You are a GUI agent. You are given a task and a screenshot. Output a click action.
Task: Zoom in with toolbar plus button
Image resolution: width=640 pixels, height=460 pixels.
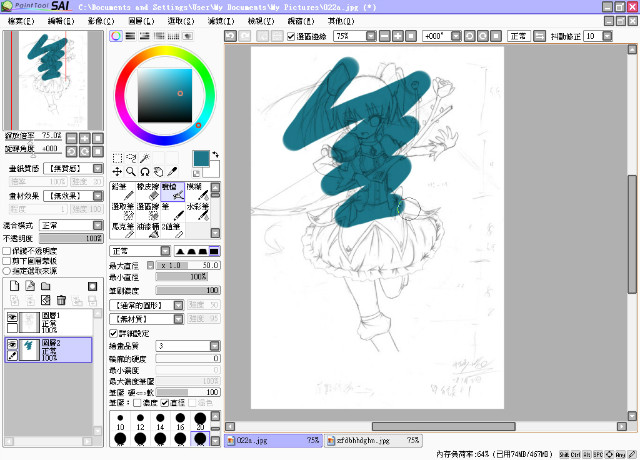398,36
